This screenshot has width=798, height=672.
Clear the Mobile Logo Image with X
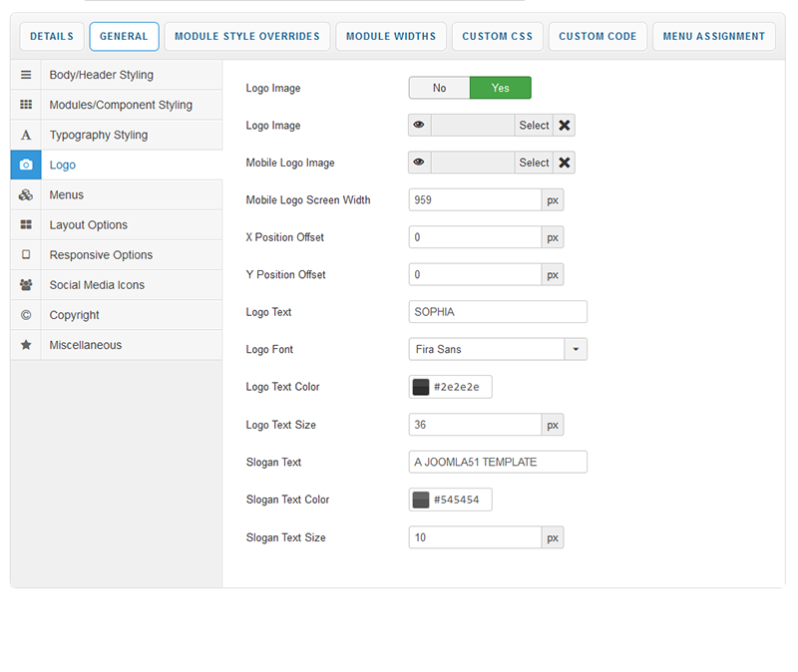click(x=565, y=163)
